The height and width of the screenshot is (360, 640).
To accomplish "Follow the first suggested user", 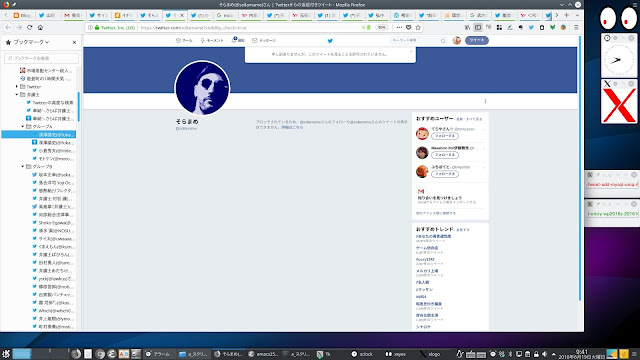I will 445,136.
